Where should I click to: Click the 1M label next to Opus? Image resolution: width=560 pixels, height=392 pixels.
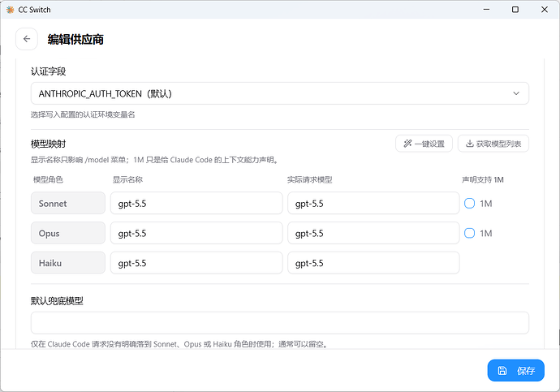coord(485,233)
